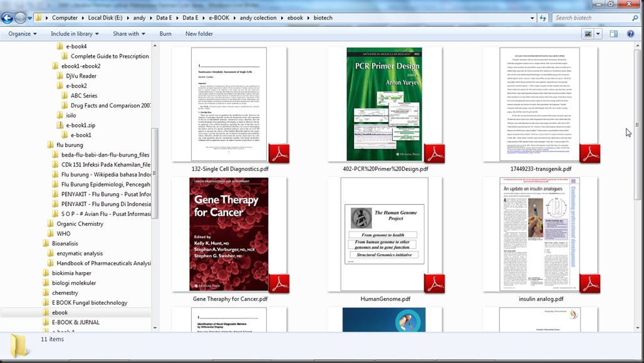Image resolution: width=644 pixels, height=363 pixels.
Task: Click the Forward navigation arrow
Action: pyautogui.click(x=19, y=18)
